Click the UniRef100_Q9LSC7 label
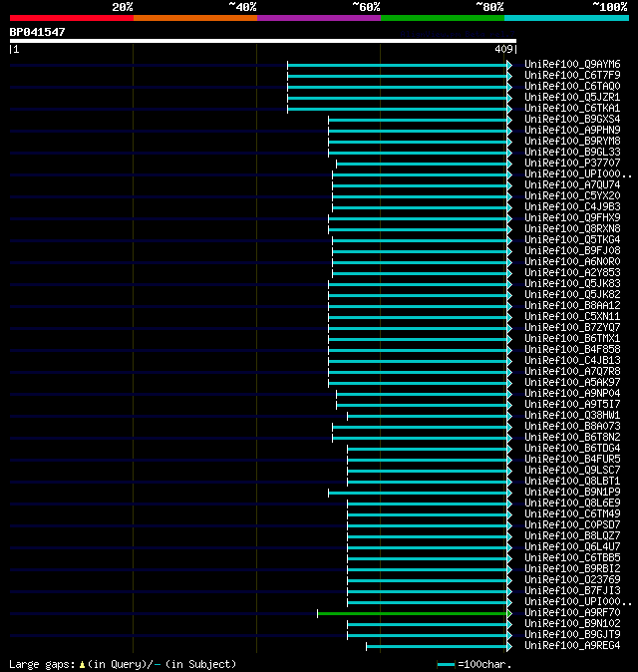Screen dimensions: 638x672 click(x=572, y=471)
